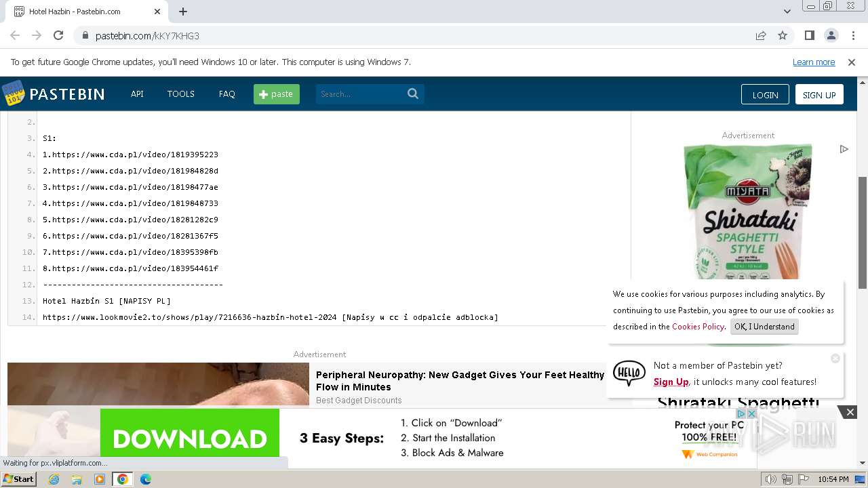
Task: Open the API menu item
Action: [137, 94]
